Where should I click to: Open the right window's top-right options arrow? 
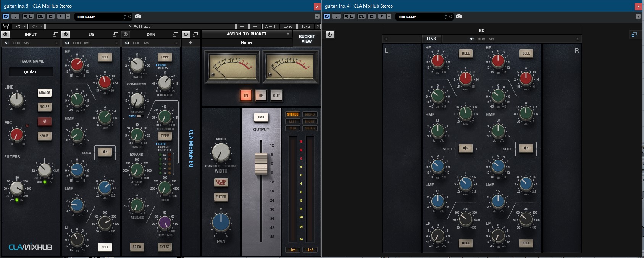click(x=638, y=16)
